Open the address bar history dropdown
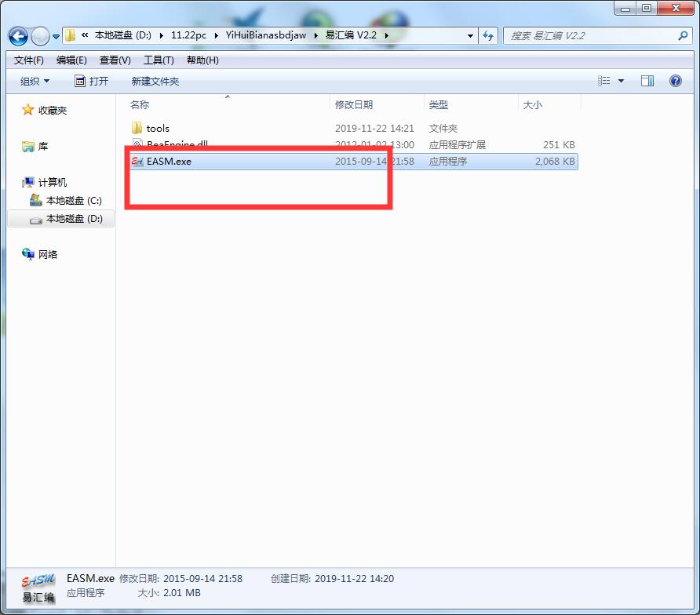 (470, 36)
